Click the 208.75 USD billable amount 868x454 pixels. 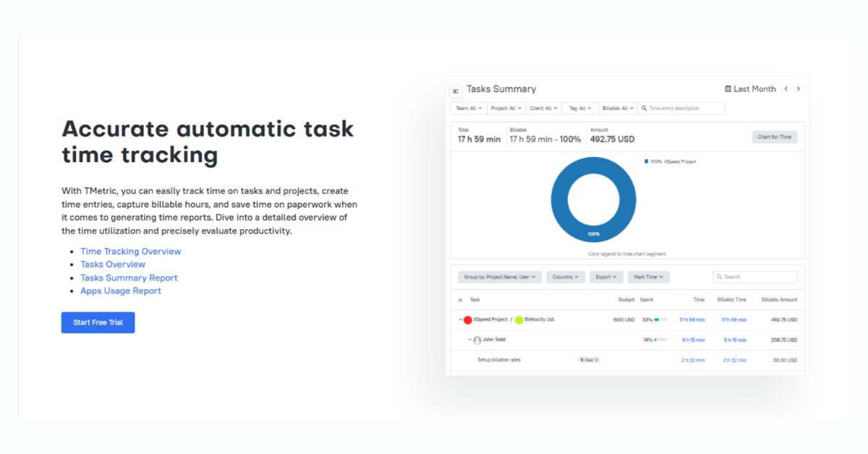pyautogui.click(x=785, y=340)
